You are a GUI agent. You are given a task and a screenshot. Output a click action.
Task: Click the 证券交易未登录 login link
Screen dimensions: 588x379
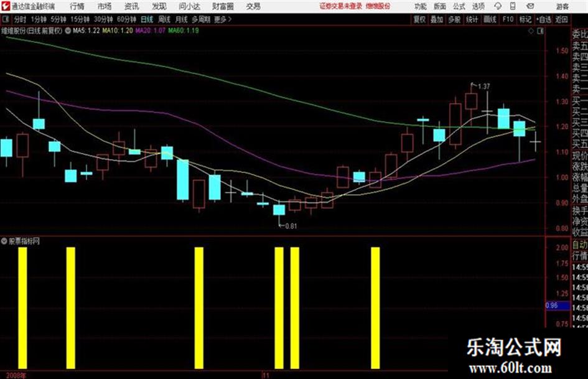[341, 6]
